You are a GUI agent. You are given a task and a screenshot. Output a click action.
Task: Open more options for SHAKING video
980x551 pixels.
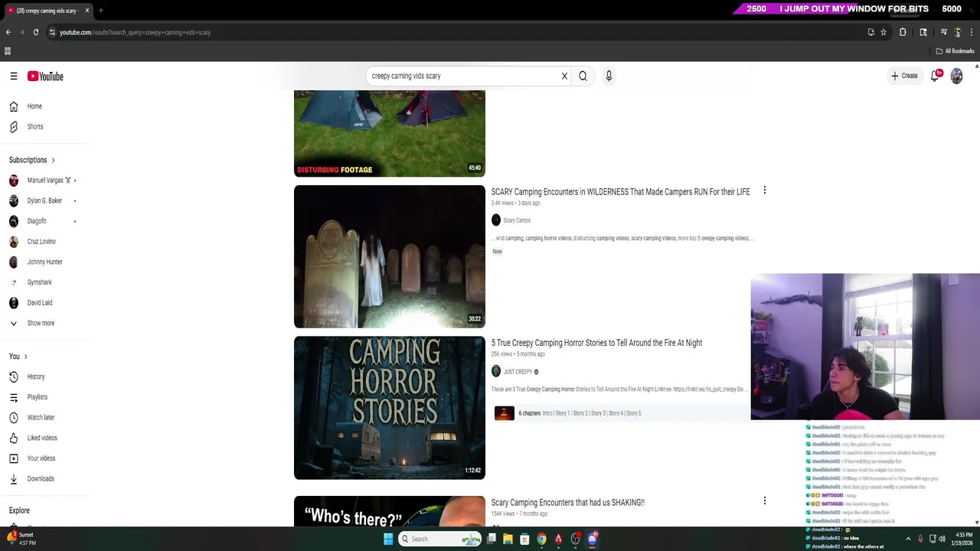click(764, 500)
